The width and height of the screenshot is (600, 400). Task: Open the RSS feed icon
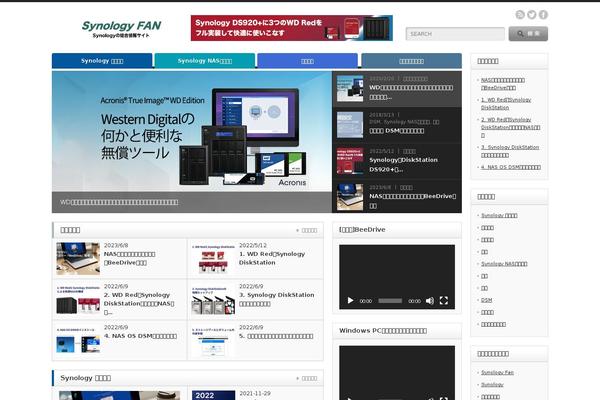coord(520,15)
